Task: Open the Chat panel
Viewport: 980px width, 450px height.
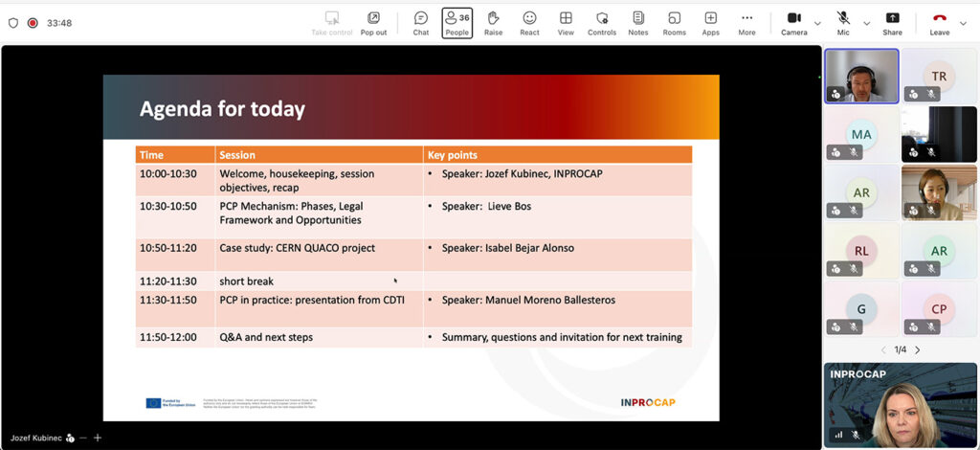Action: pos(420,22)
